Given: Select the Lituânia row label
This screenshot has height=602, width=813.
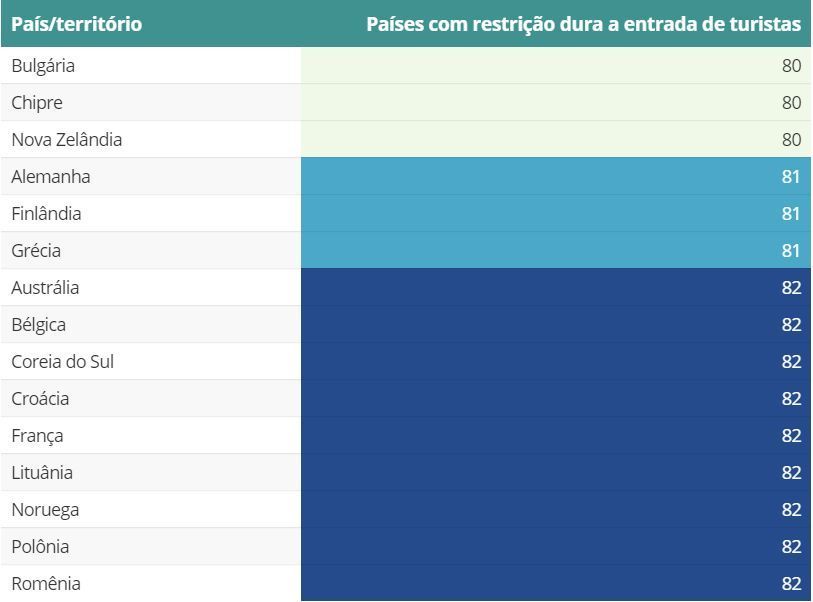Looking at the screenshot, I should click(x=42, y=472).
